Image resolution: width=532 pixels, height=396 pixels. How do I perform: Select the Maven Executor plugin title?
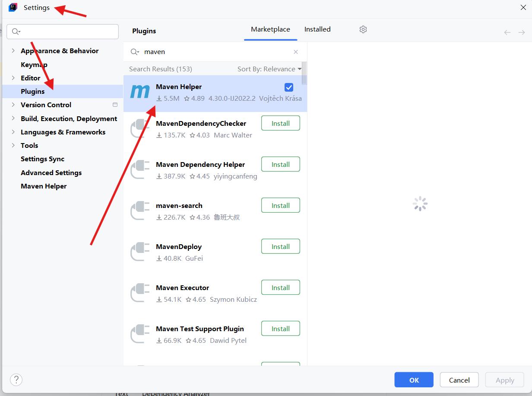[x=182, y=287]
